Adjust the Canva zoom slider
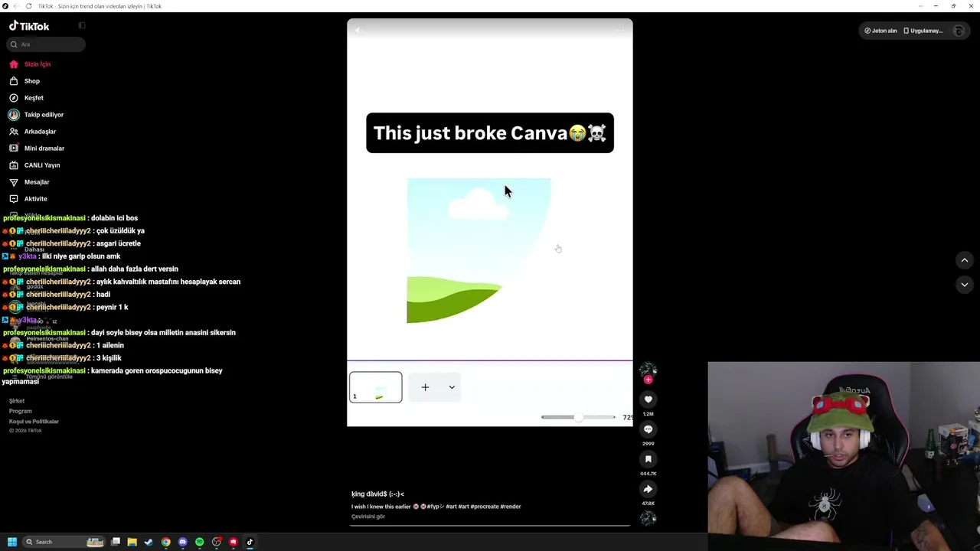 (x=578, y=417)
